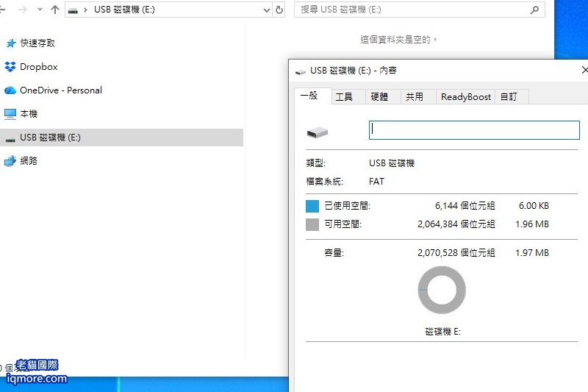
Task: Select Dropbox in navigation pane
Action: pyautogui.click(x=39, y=67)
